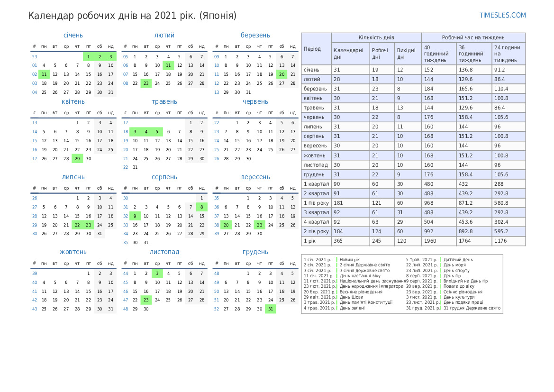Click the 'Вихідні дні' column header
The width and height of the screenshot is (554, 392).
tap(408, 54)
